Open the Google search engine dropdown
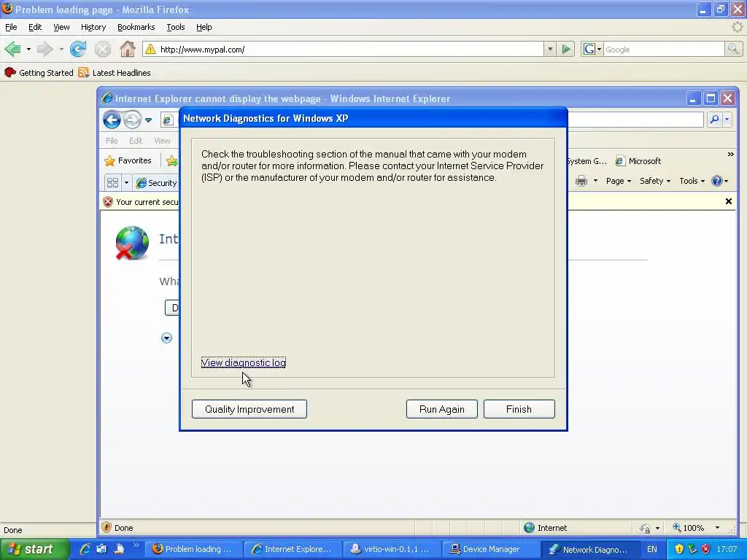Viewport: 747px width, 560px height. (x=599, y=49)
